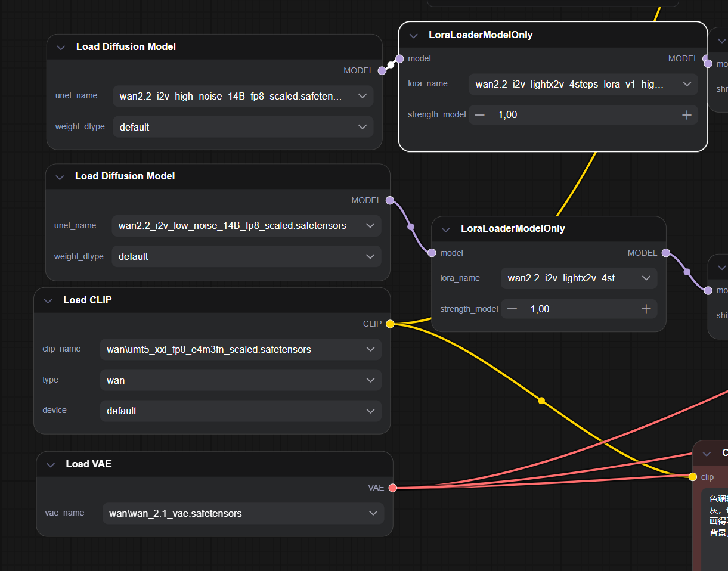728x571 pixels.
Task: Open the vae_name dropdown
Action: [243, 513]
